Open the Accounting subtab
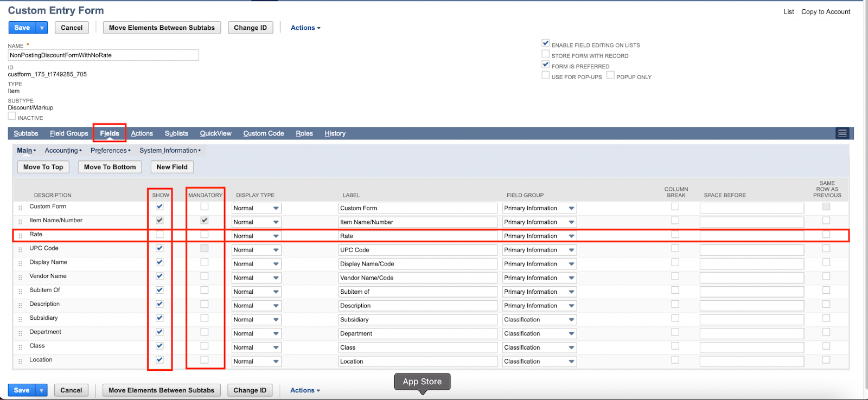This screenshot has height=400, width=868. tap(61, 151)
